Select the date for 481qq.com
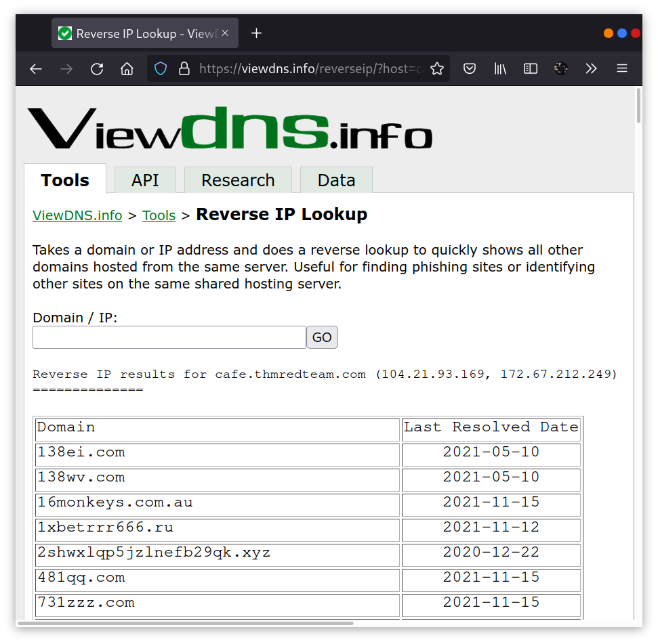The width and height of the screenshot is (658, 644). pos(491,580)
